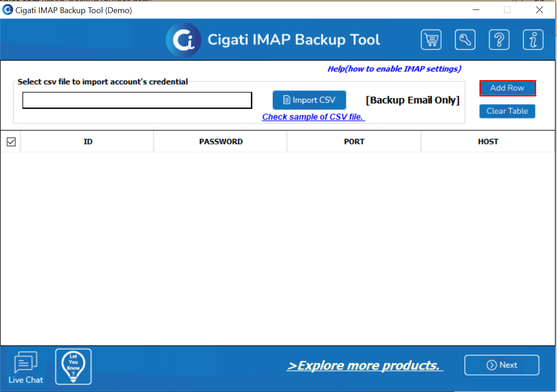
Task: Open the question mark help icon
Action: pyautogui.click(x=499, y=40)
